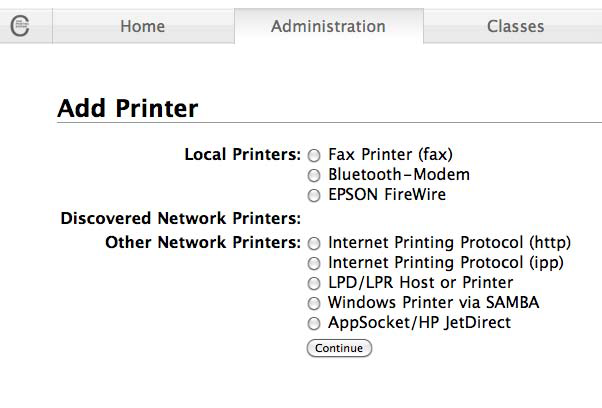Enable the AppSocket/HP JetDirect radio button
Screen dimensions: 602x408
(314, 324)
